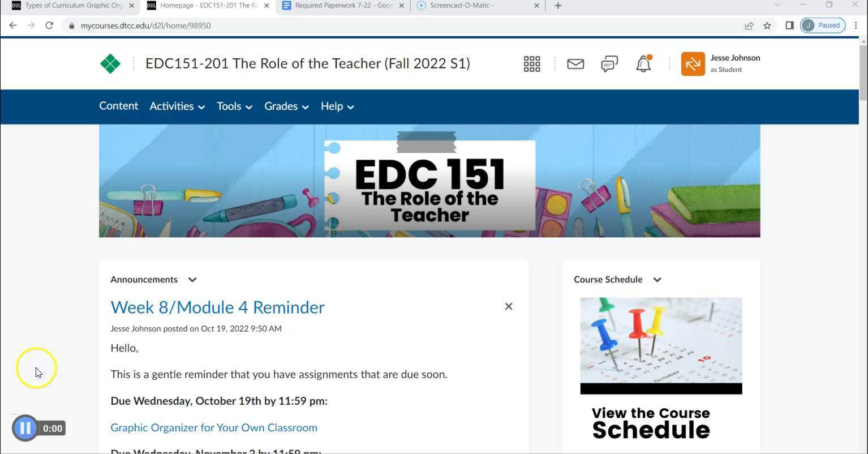
Task: Expand the Announcements dropdown
Action: click(x=192, y=279)
